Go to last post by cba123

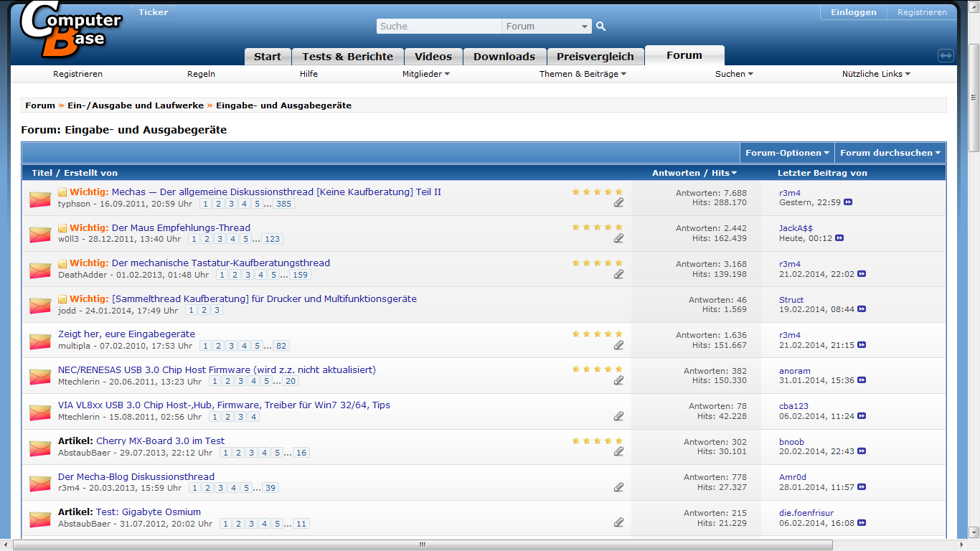[862, 416]
